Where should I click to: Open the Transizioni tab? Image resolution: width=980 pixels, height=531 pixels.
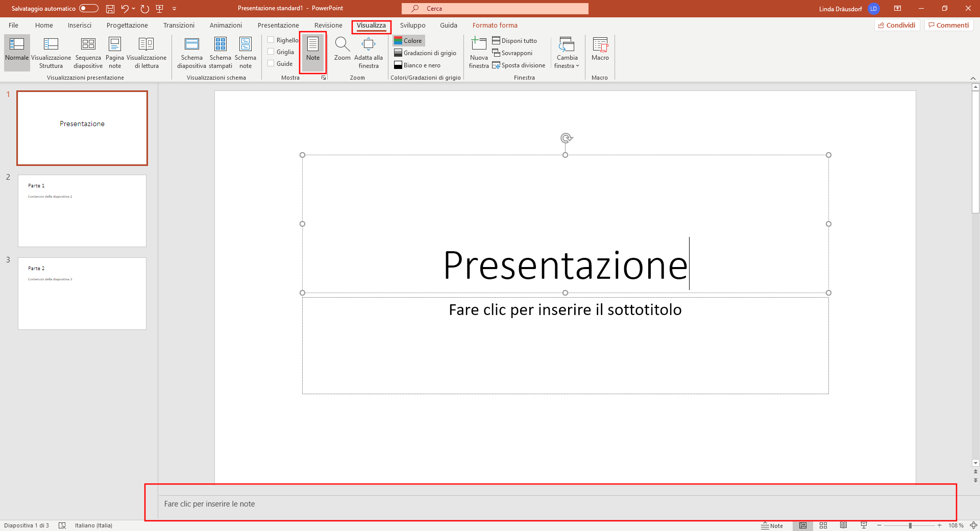(x=179, y=25)
